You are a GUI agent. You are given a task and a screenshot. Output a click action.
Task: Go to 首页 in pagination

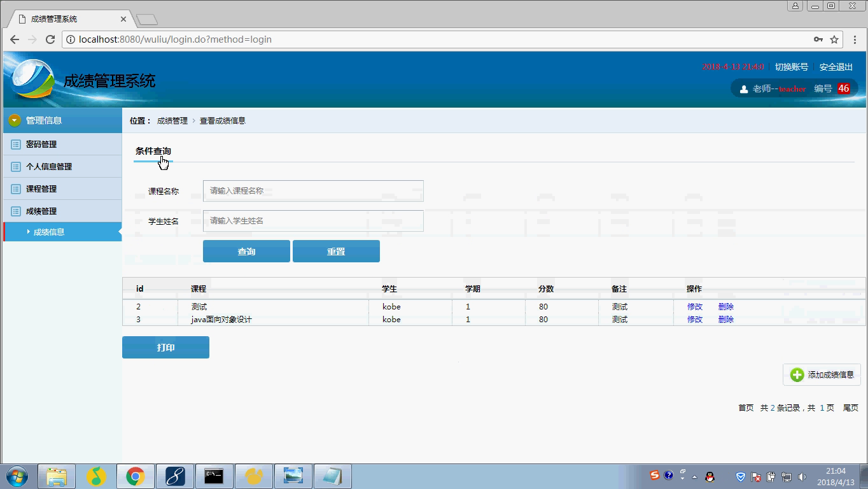pos(746,408)
